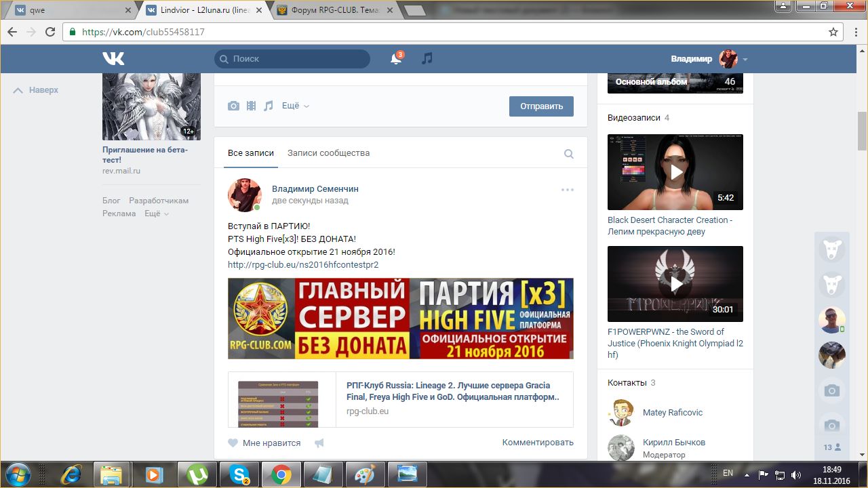
Task: Switch to Форум RPG-CLUB browser tab
Action: pos(334,10)
